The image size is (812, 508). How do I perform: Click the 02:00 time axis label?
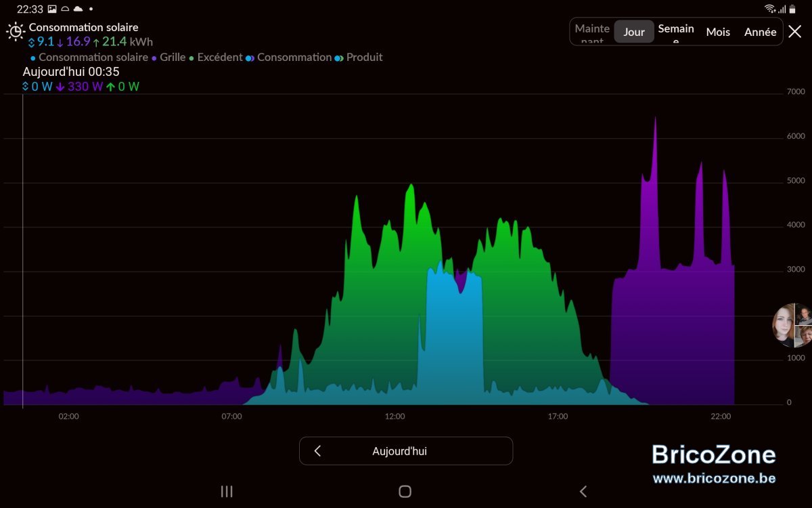68,417
